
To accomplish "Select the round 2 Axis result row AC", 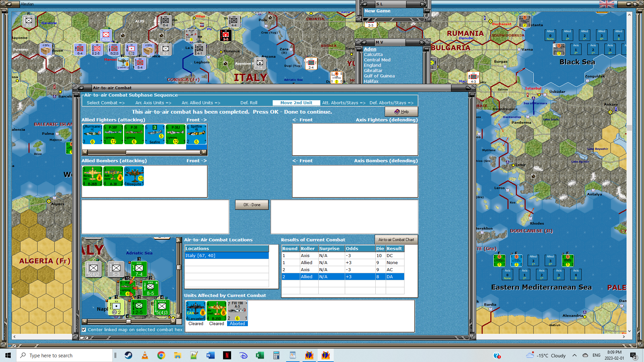I will coord(343,270).
